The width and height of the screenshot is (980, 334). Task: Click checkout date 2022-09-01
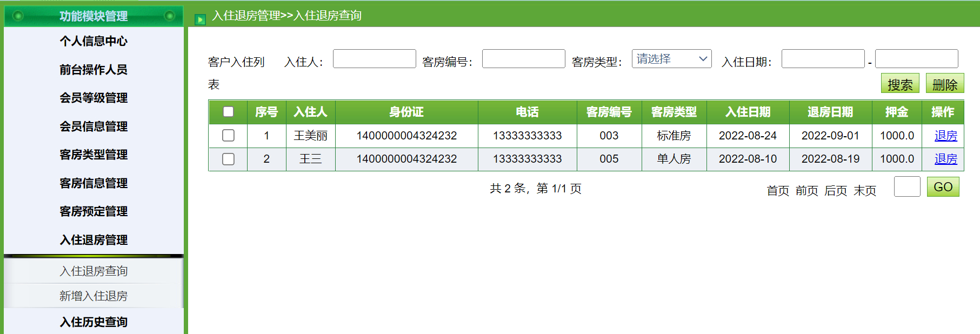(x=830, y=136)
